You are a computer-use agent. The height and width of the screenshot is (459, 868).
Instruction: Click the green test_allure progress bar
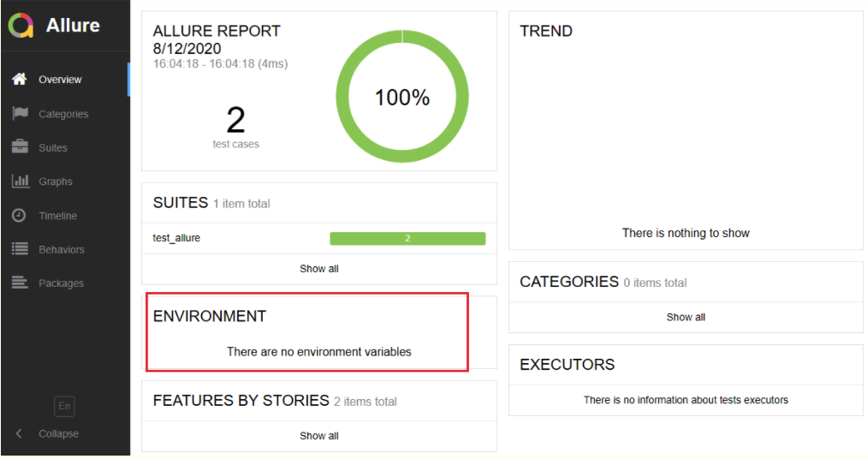(407, 238)
